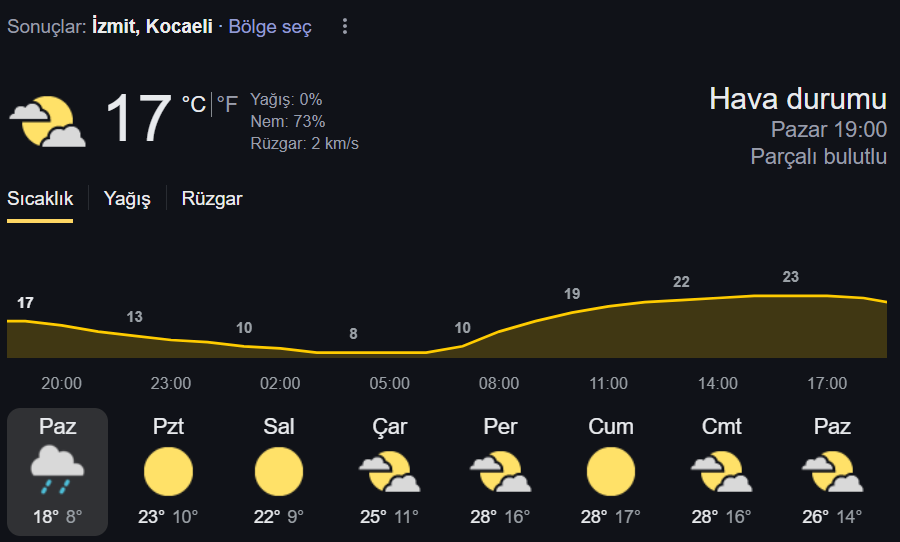Select the Sıcaklık tab

coord(40,199)
